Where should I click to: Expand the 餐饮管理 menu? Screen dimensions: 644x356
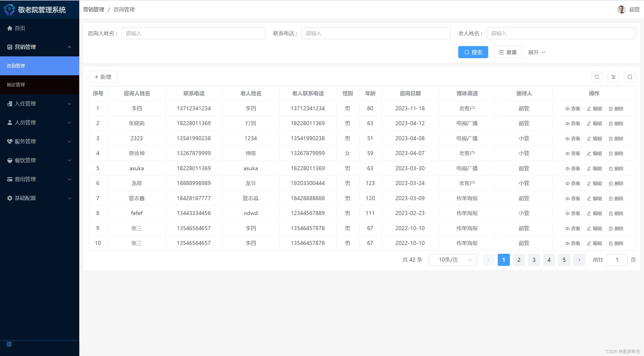[x=40, y=160]
